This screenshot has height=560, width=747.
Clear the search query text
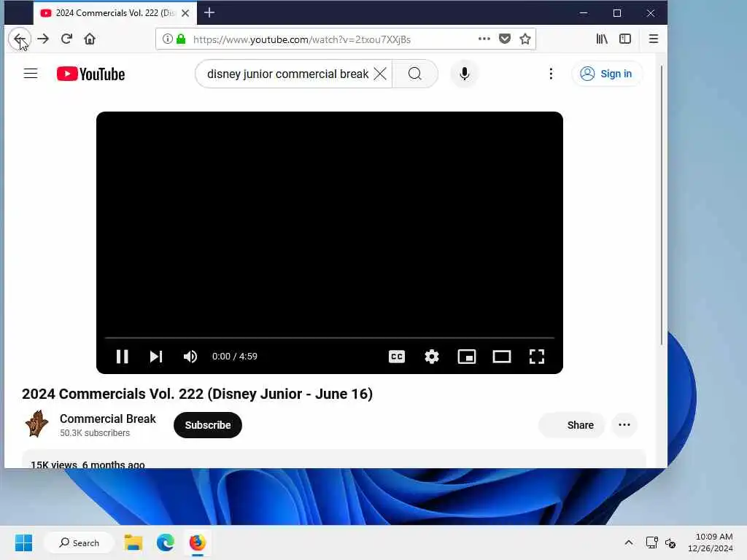380,74
